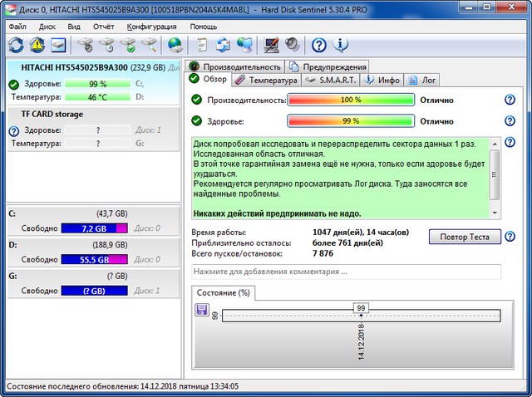Click the blue info icon in toolbar

(340, 45)
